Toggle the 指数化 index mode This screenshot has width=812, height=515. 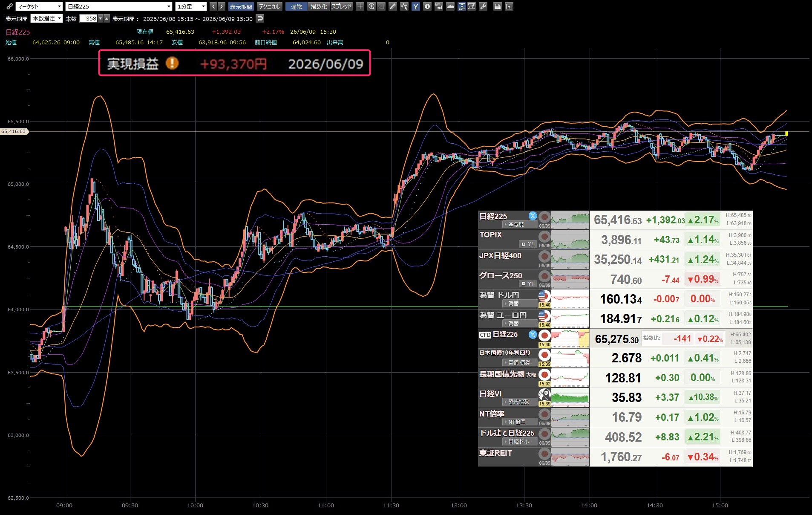[318, 6]
